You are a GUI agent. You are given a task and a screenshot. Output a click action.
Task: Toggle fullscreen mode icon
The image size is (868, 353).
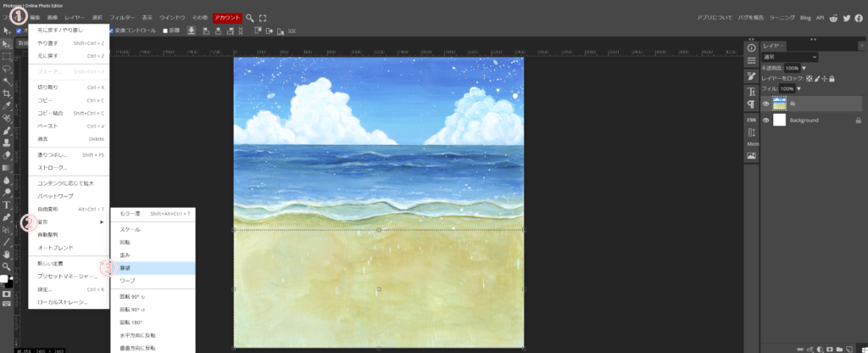(x=263, y=17)
